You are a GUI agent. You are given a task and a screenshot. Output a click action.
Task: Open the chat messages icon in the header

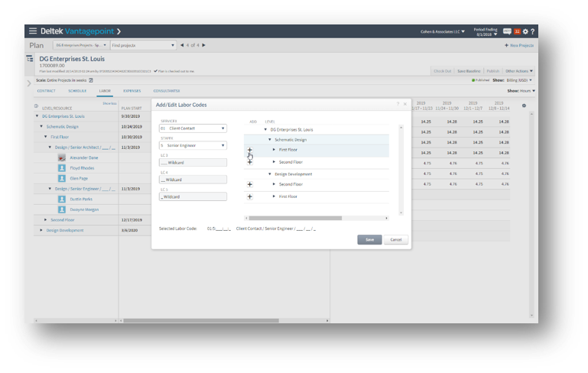point(507,31)
